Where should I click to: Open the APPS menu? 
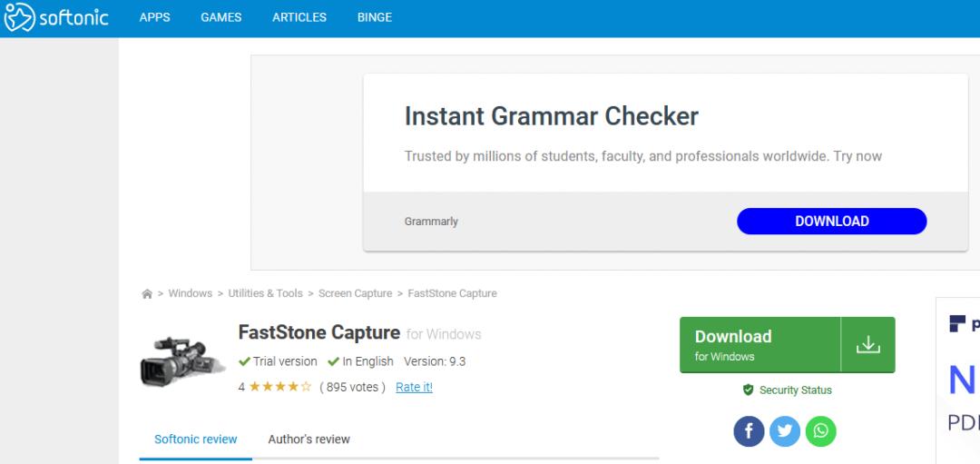pos(155,17)
